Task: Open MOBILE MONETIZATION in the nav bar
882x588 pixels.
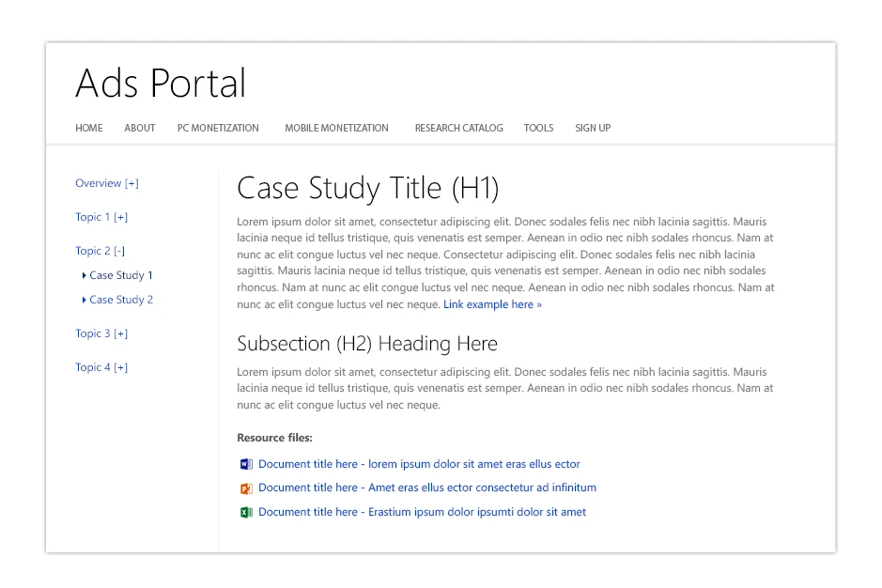Action: point(336,128)
